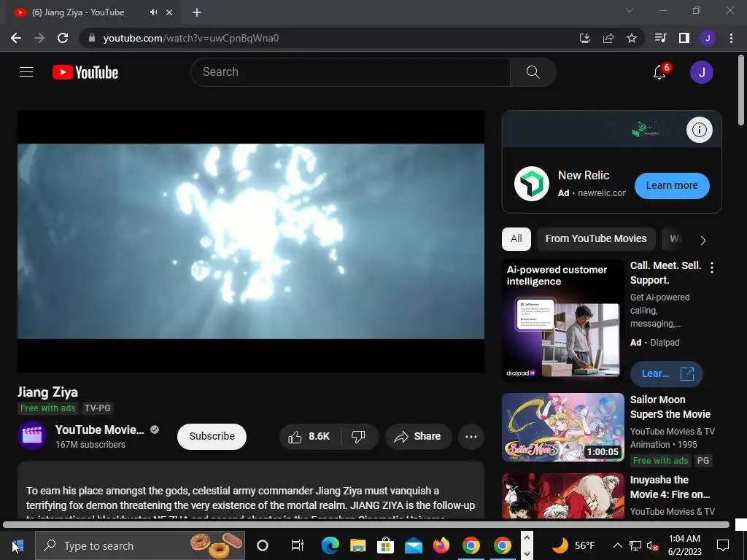The image size is (747, 560).
Task: Open Sailor Moon SuperS the Movie title
Action: pyautogui.click(x=670, y=407)
